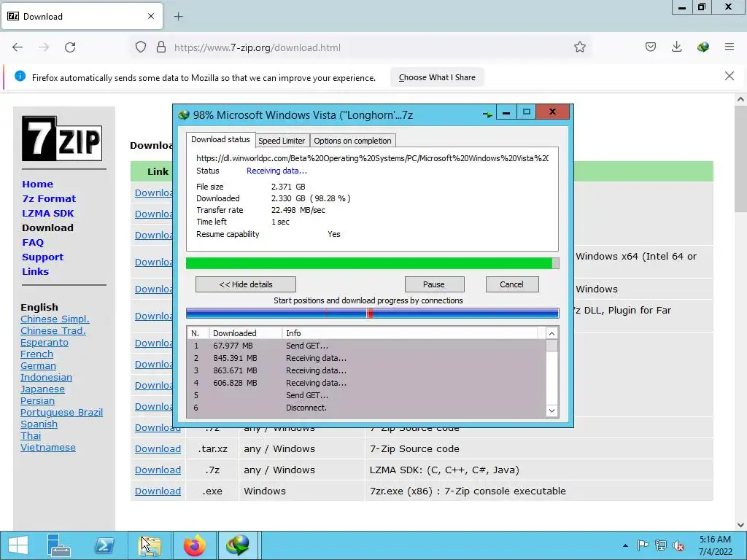Pause the download
This screenshot has width=747, height=560.
point(434,284)
